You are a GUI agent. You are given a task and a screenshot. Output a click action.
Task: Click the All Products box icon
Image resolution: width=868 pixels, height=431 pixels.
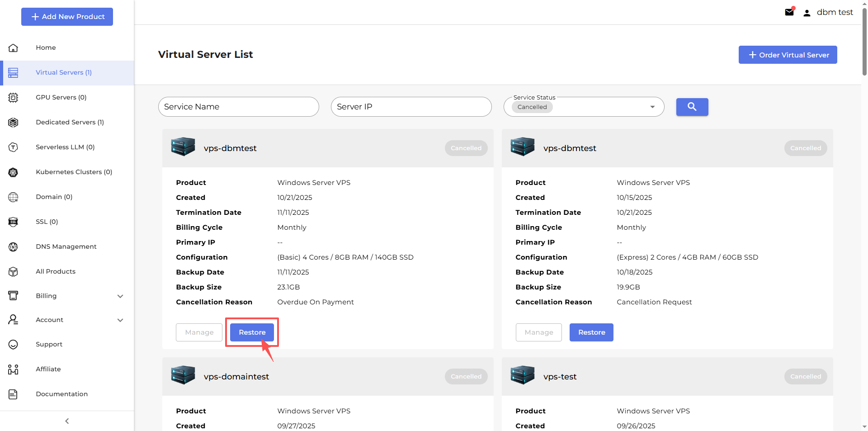(13, 271)
